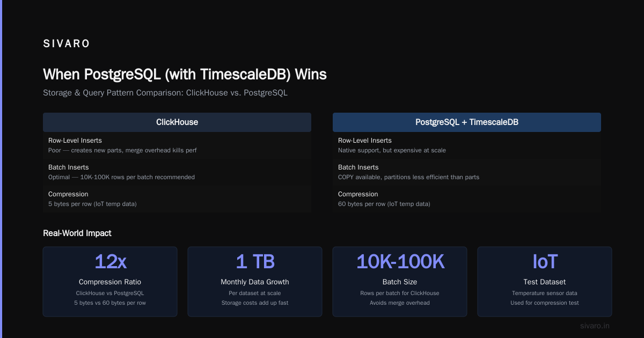Screen dimensions: 644x338
Task: Click 'Per dataset at scale' caption
Action: coord(255,293)
